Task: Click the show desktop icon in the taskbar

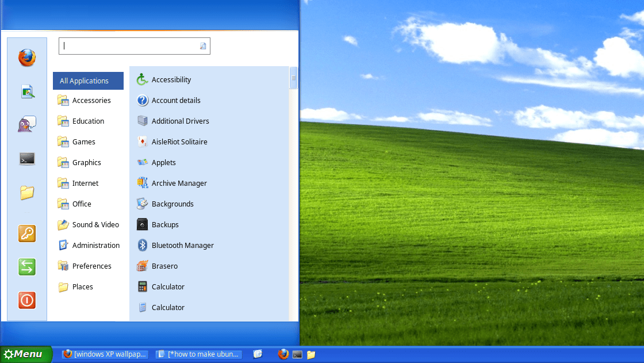Action: tap(258, 354)
